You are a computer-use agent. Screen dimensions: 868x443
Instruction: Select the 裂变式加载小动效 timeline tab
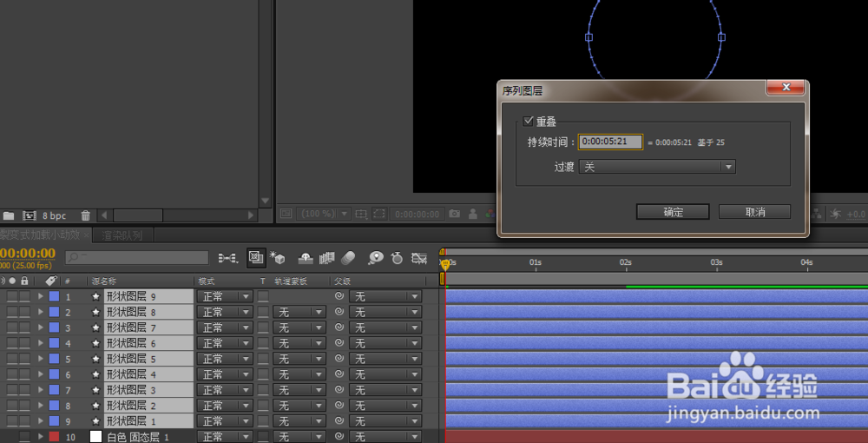point(40,235)
